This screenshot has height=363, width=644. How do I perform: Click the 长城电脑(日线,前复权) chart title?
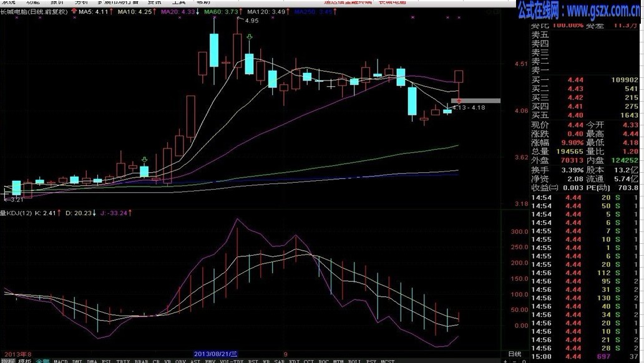pyautogui.click(x=34, y=12)
